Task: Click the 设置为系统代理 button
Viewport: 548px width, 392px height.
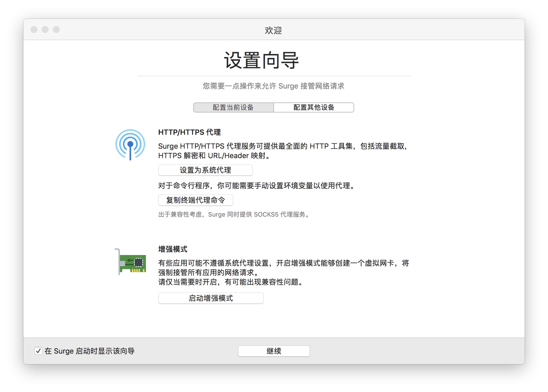Action: tap(205, 170)
